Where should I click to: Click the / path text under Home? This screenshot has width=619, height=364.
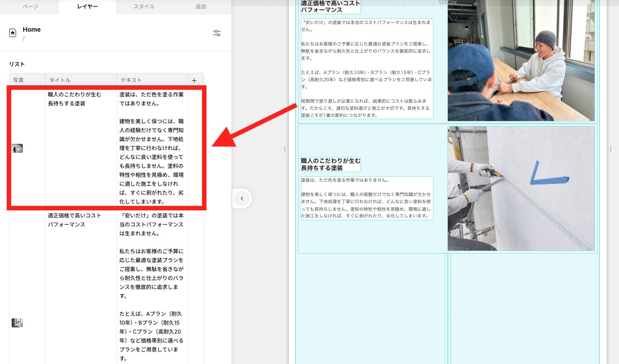[x=24, y=38]
